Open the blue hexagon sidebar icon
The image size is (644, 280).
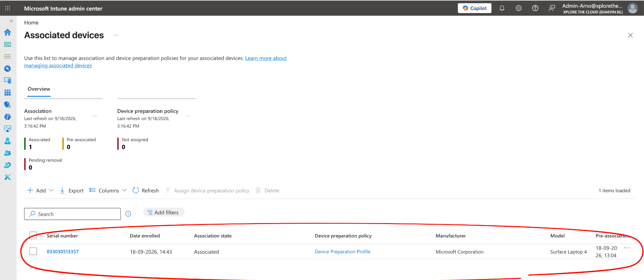7,117
